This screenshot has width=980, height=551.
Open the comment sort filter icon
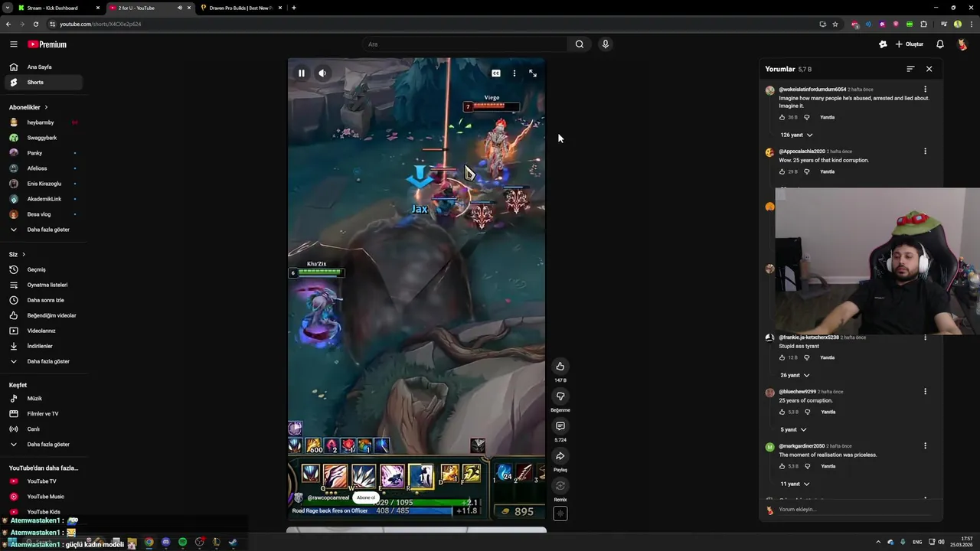pyautogui.click(x=910, y=69)
